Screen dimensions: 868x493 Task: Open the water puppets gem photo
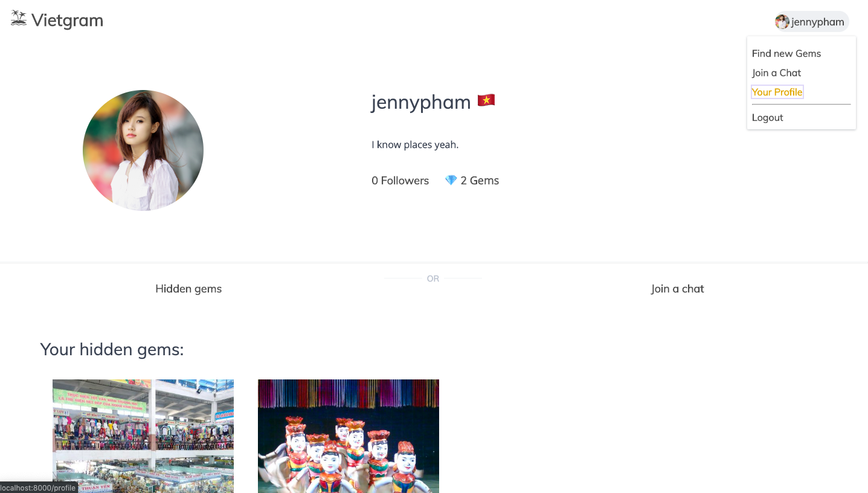tap(349, 436)
